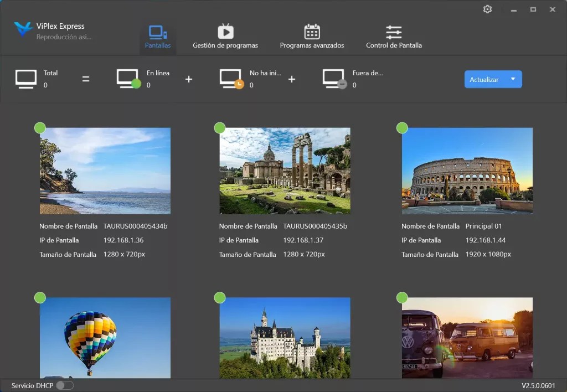567x392 pixels.
Task: Click screen name TAURUS000405434b
Action: (x=135, y=226)
